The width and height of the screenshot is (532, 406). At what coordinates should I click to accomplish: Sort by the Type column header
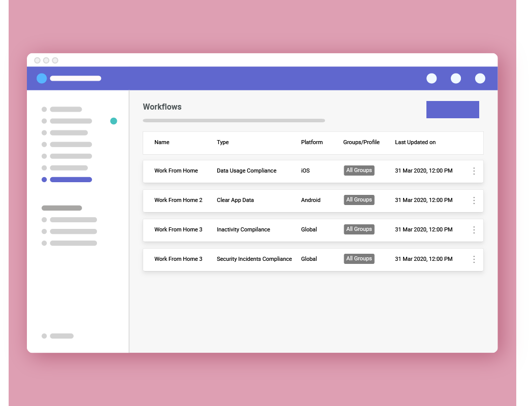point(222,142)
